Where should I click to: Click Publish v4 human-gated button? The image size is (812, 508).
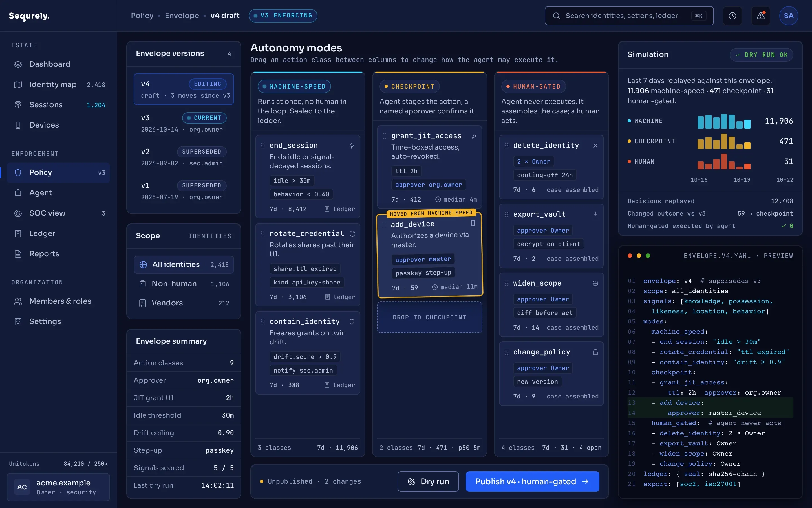(532, 481)
